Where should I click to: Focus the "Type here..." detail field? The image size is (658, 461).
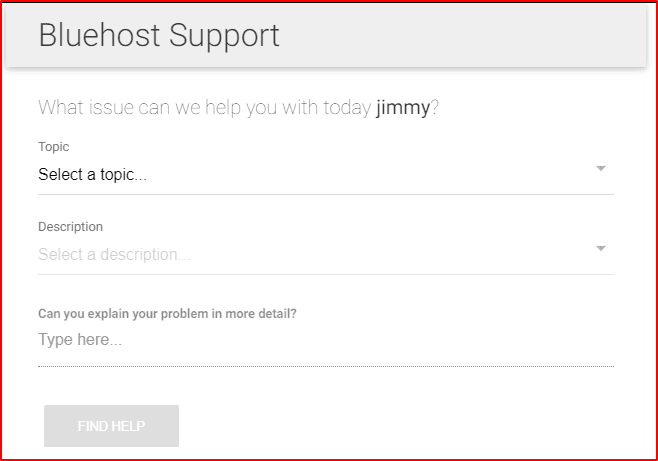[x=300, y=340]
